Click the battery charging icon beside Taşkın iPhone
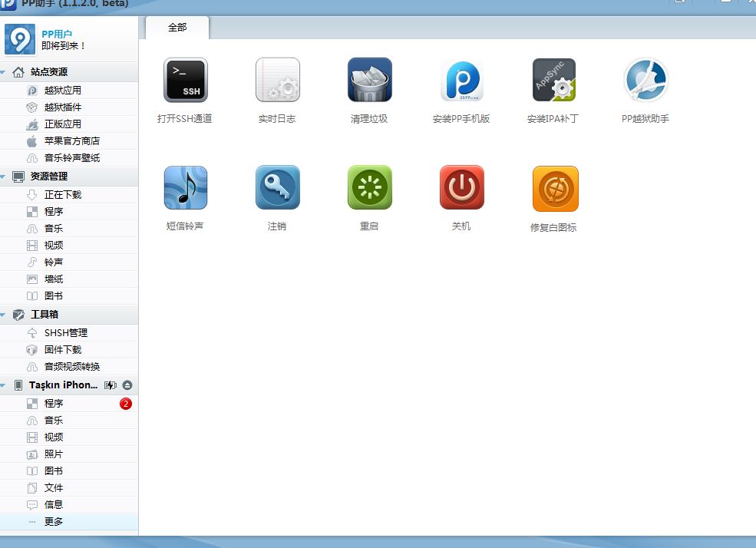Viewport: 756px width, 548px height. (x=111, y=385)
